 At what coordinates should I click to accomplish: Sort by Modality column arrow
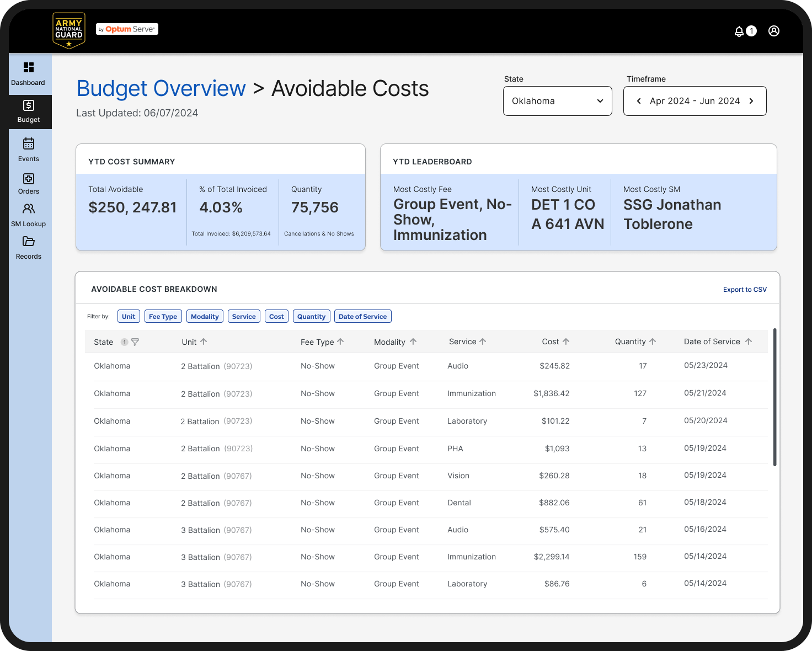pos(413,341)
